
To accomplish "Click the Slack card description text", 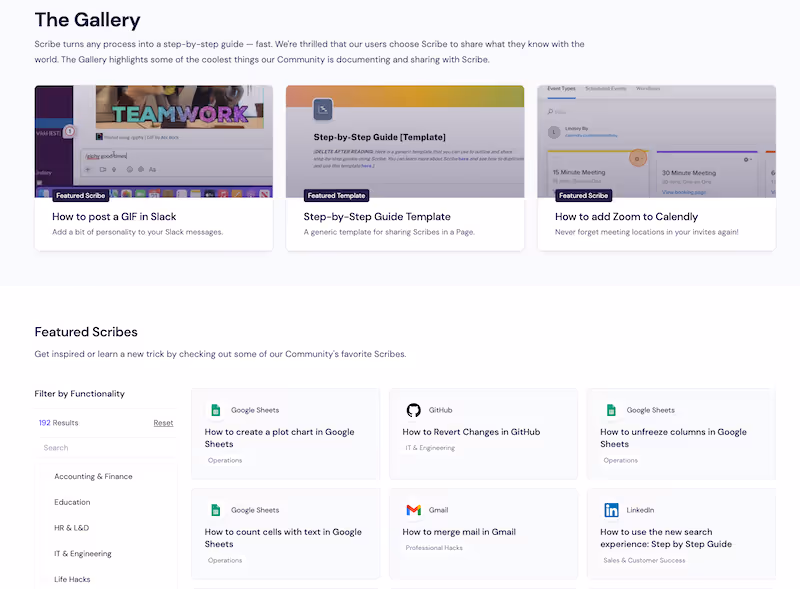I will click(x=138, y=232).
